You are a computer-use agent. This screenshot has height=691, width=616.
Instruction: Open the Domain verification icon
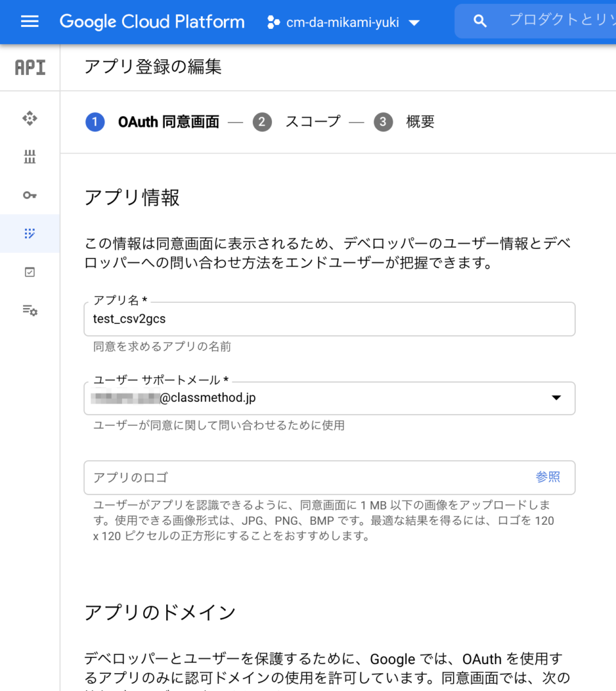(30, 271)
